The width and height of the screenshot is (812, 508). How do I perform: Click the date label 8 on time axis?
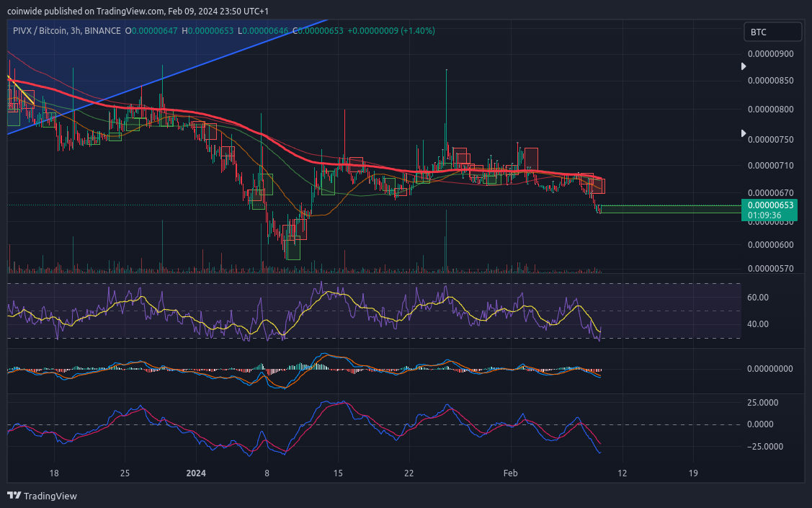[x=267, y=473]
